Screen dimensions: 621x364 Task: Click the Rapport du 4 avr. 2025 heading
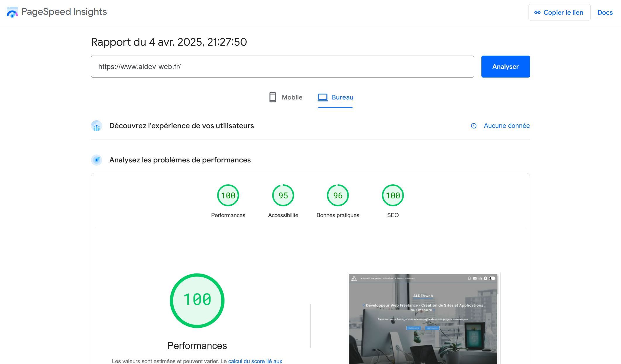pos(169,42)
